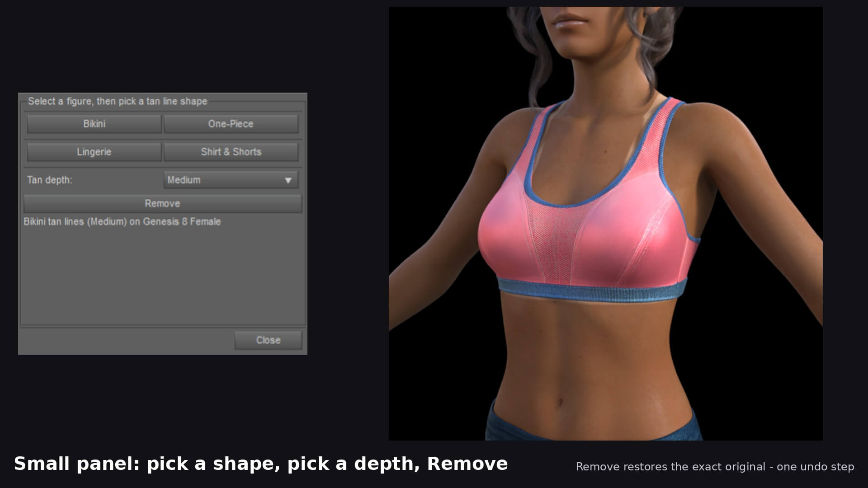Click caption 'Small panel: pick a shape, pick a depth, Remove'
This screenshot has width=868, height=488.
click(261, 464)
